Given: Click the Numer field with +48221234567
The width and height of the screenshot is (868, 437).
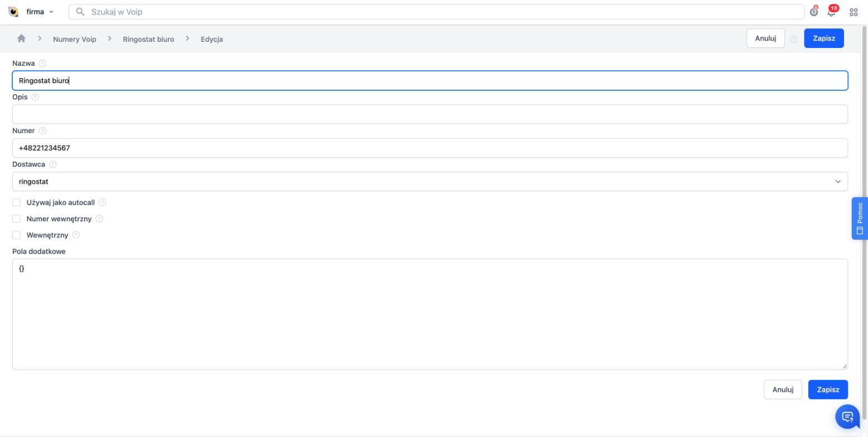Looking at the screenshot, I should tap(430, 148).
